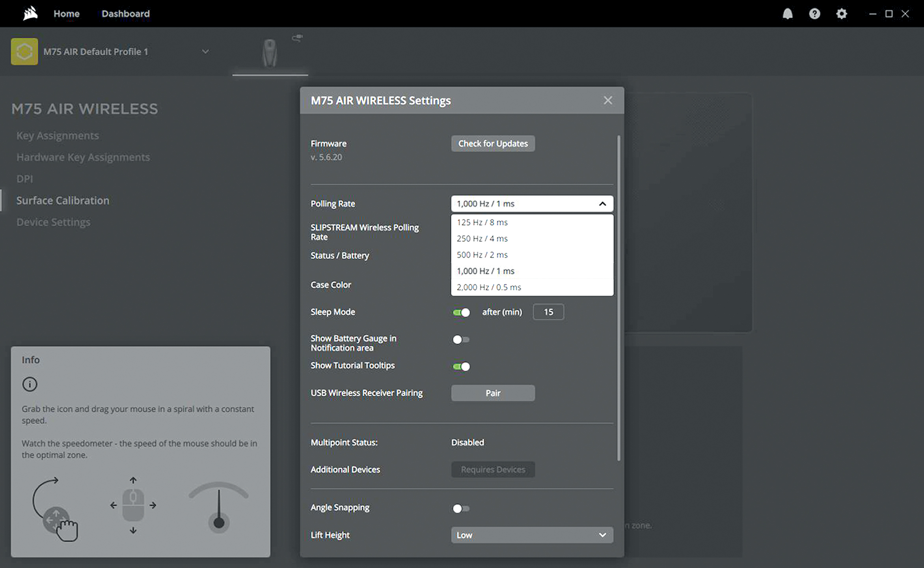This screenshot has width=924, height=568.
Task: Click the Pair button
Action: (493, 393)
